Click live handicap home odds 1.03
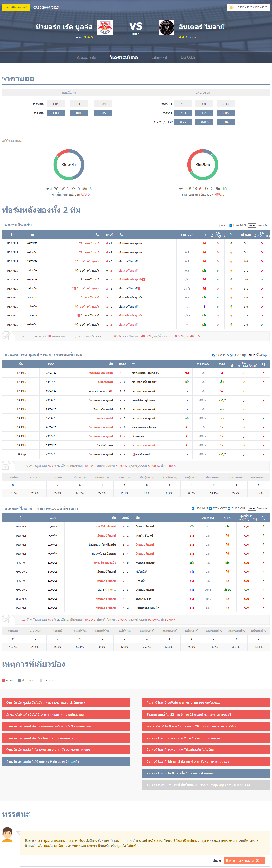 pyautogui.click(x=55, y=113)
